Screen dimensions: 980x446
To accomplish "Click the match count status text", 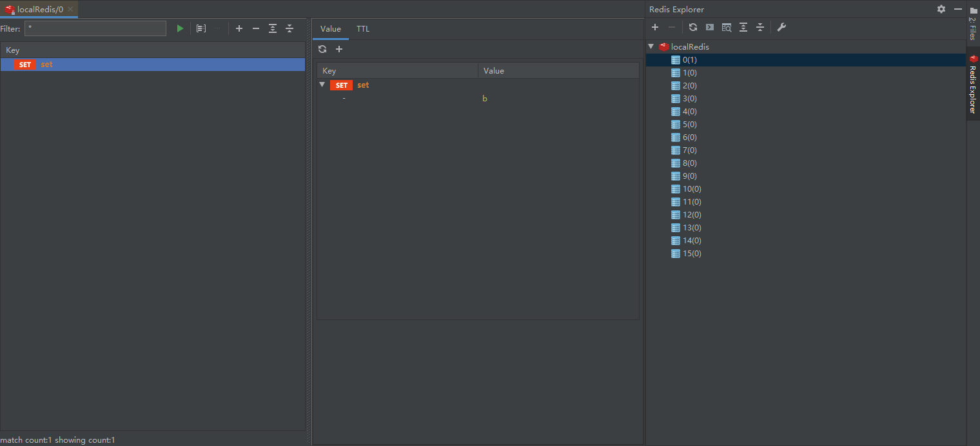I will (x=58, y=440).
